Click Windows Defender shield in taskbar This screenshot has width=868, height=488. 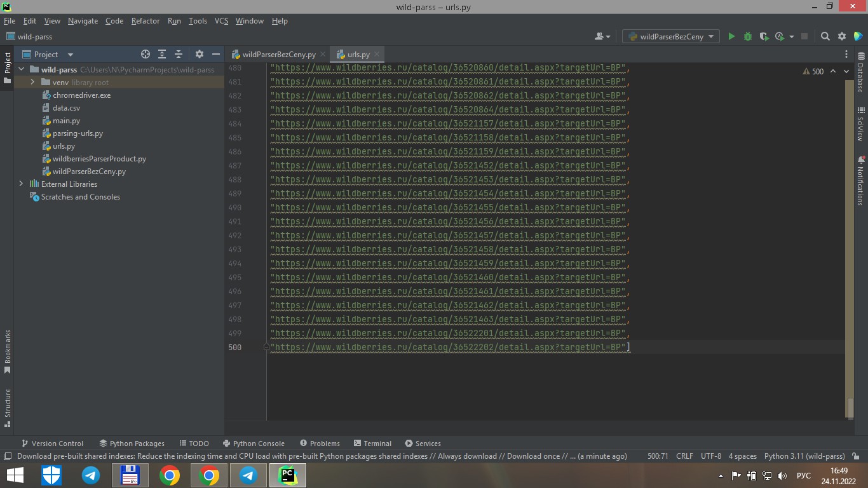(51, 475)
